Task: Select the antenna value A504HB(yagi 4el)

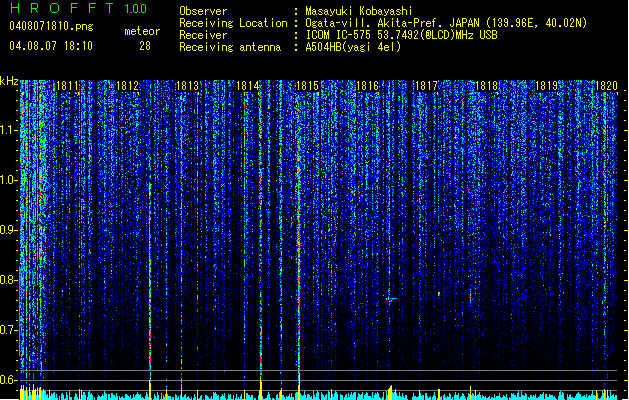Action: pos(353,47)
